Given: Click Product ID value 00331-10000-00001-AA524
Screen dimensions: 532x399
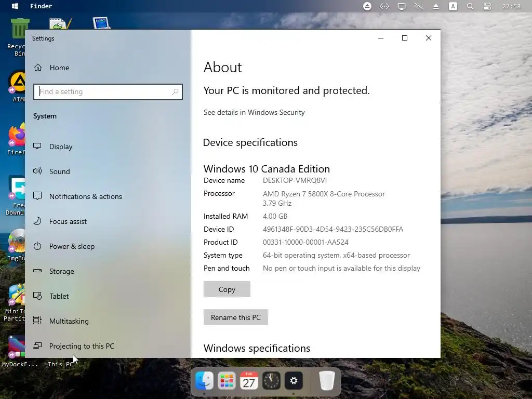Looking at the screenshot, I should 305,242.
